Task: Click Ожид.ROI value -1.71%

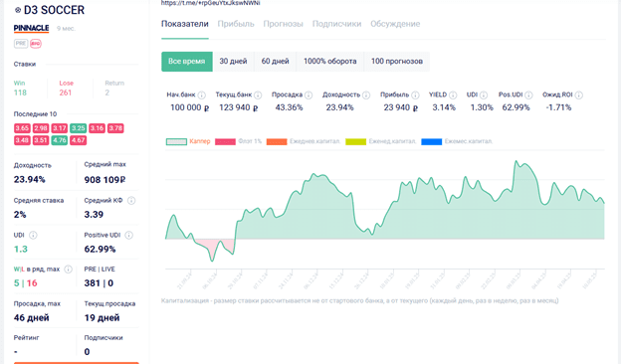Action: coord(558,107)
